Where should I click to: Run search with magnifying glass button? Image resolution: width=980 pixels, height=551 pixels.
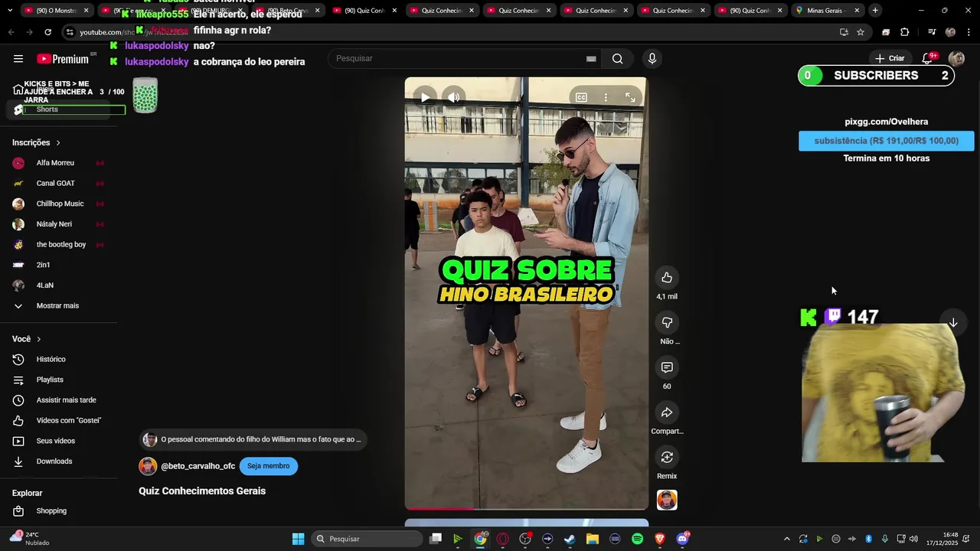[x=617, y=59]
